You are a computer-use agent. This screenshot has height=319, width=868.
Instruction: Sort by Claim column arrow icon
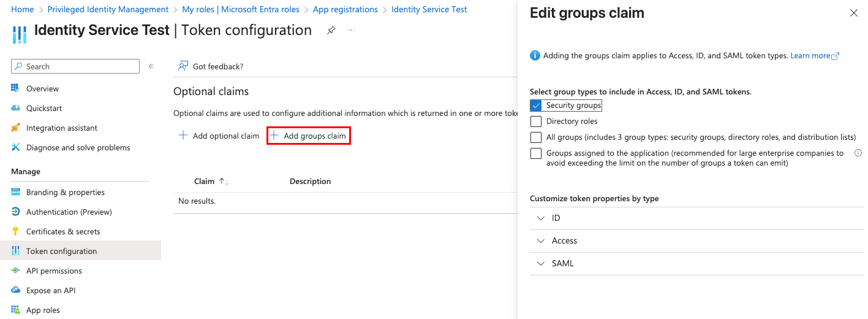(x=224, y=182)
